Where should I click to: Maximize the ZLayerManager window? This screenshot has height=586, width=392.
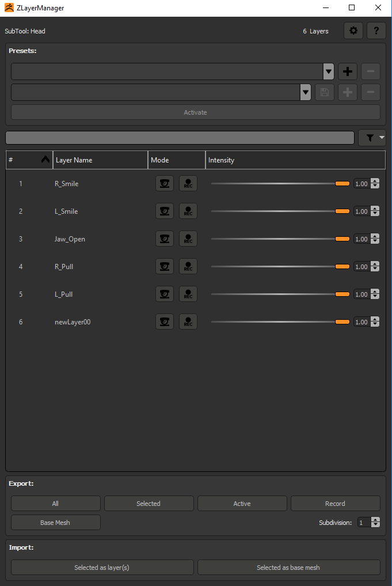coord(352,7)
